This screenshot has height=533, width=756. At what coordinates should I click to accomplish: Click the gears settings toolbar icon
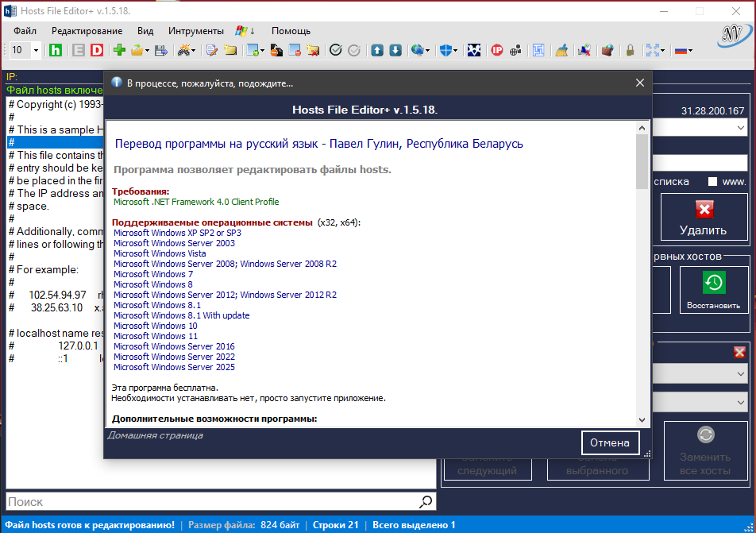pos(183,50)
